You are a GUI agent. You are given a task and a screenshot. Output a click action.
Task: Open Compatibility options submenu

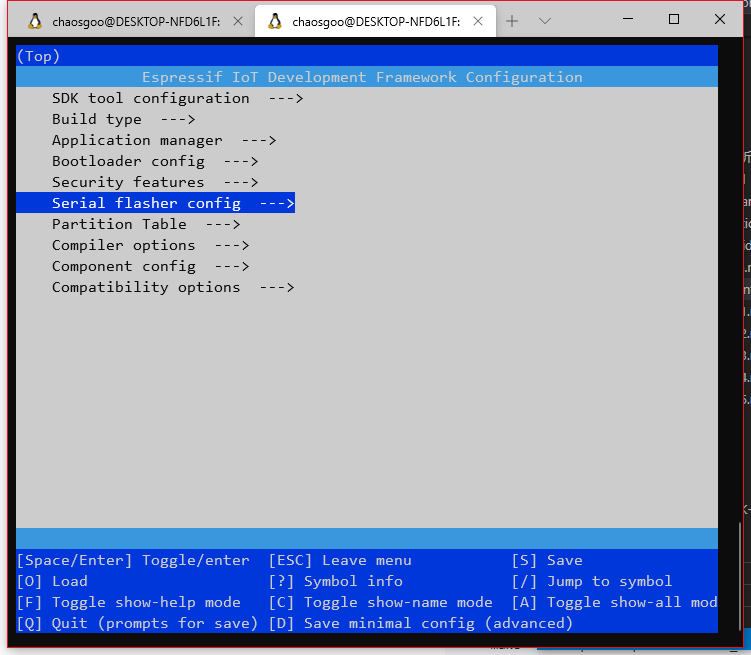pyautogui.click(x=173, y=287)
